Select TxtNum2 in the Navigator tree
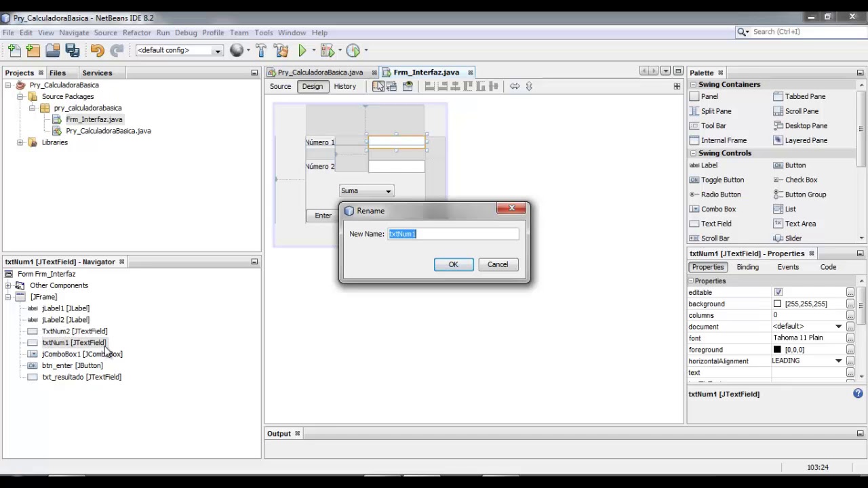The image size is (868, 488). point(75,331)
